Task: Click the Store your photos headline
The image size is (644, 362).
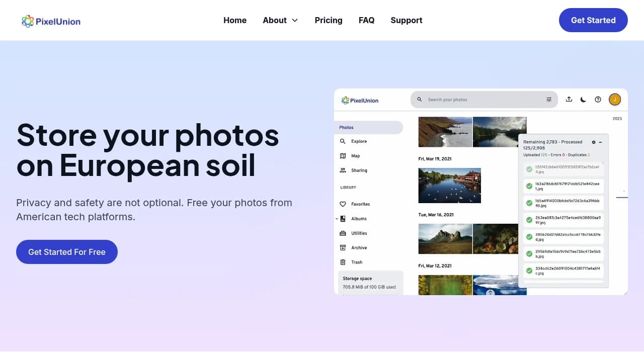Action: click(x=147, y=150)
